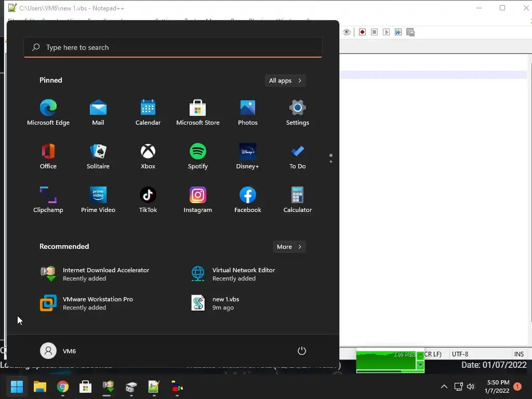Open VMware Workstation Pro recommendation
Image resolution: width=532 pixels, height=399 pixels.
point(87,303)
